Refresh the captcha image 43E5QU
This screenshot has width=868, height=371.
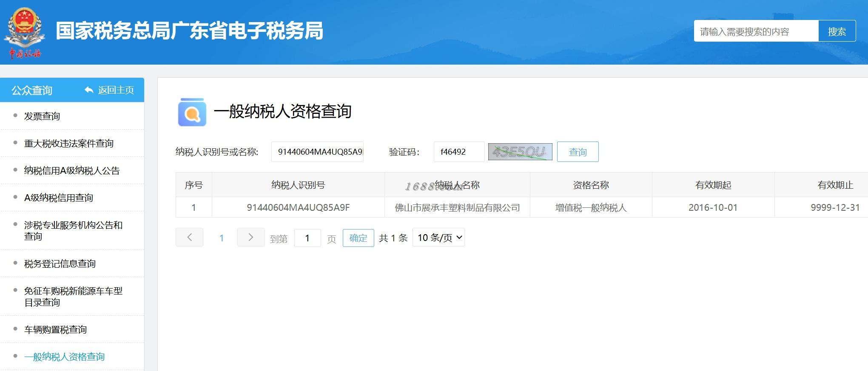point(520,152)
